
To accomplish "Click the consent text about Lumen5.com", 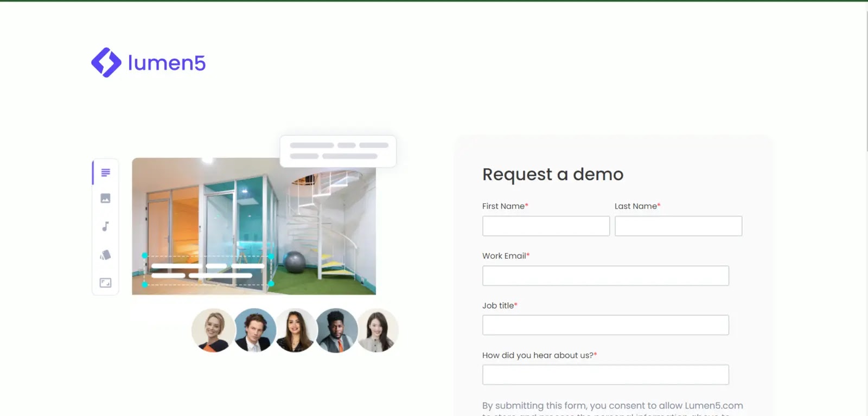I will [612, 408].
